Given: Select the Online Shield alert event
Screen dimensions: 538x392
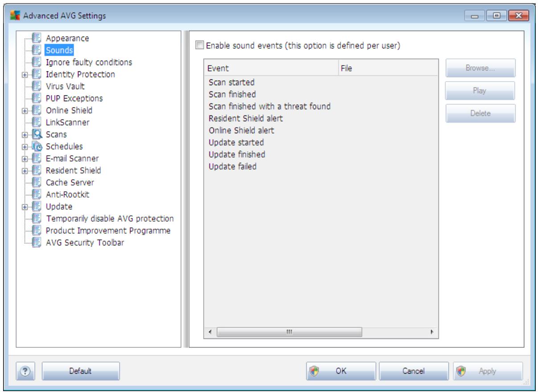Looking at the screenshot, I should (x=241, y=131).
